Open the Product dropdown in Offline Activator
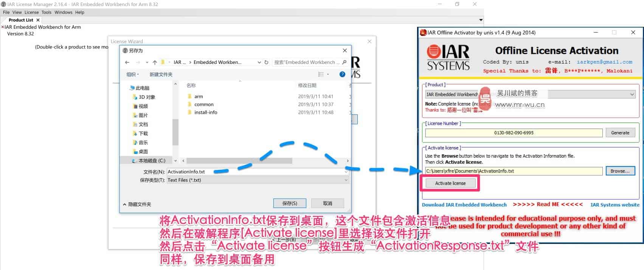Viewport: 644px width, 270px height. tap(530, 94)
